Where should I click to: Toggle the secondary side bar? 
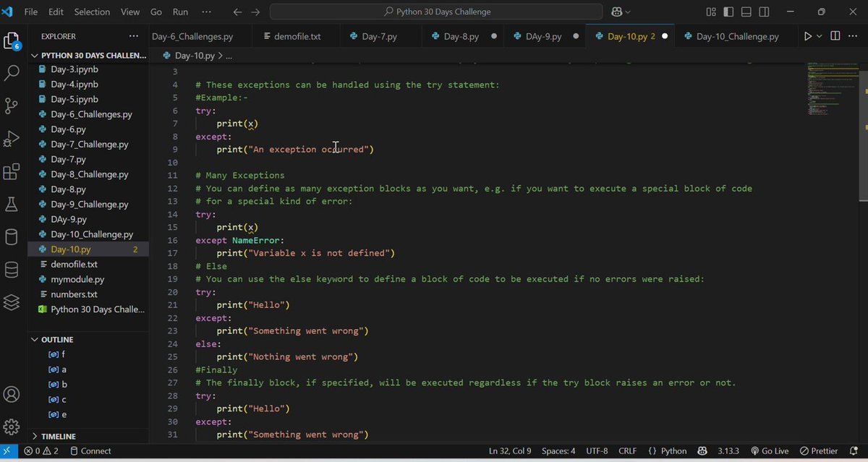tap(764, 12)
